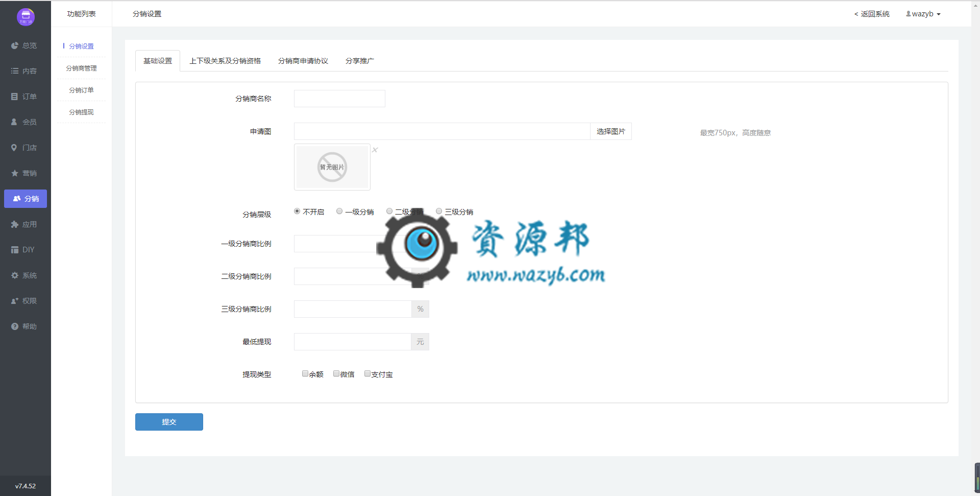Open the 会员 members icon

pos(15,122)
